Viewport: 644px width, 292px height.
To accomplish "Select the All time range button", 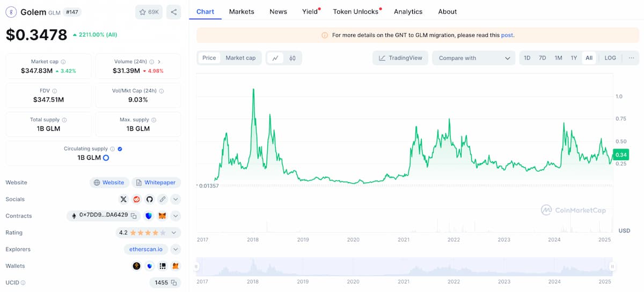I will [x=589, y=58].
